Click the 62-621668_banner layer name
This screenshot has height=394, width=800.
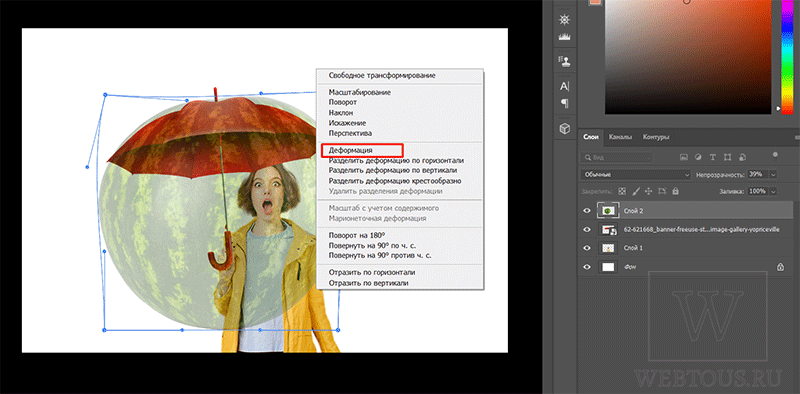pos(702,230)
